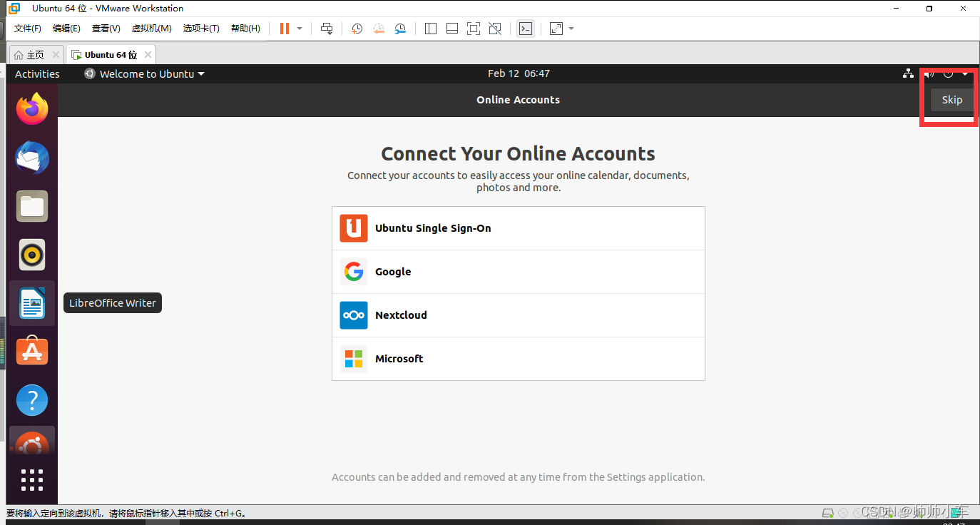Open Firefox from the Ubuntu dock
The height and width of the screenshot is (525, 980).
coord(32,109)
